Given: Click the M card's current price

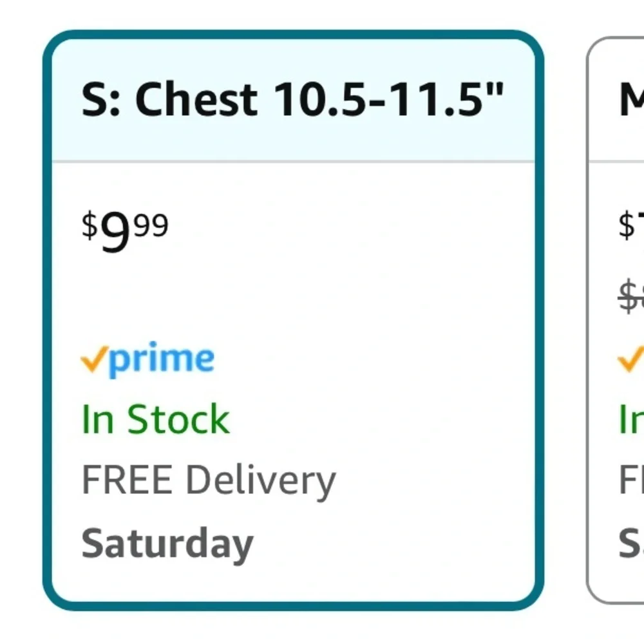Looking at the screenshot, I should coord(631,225).
